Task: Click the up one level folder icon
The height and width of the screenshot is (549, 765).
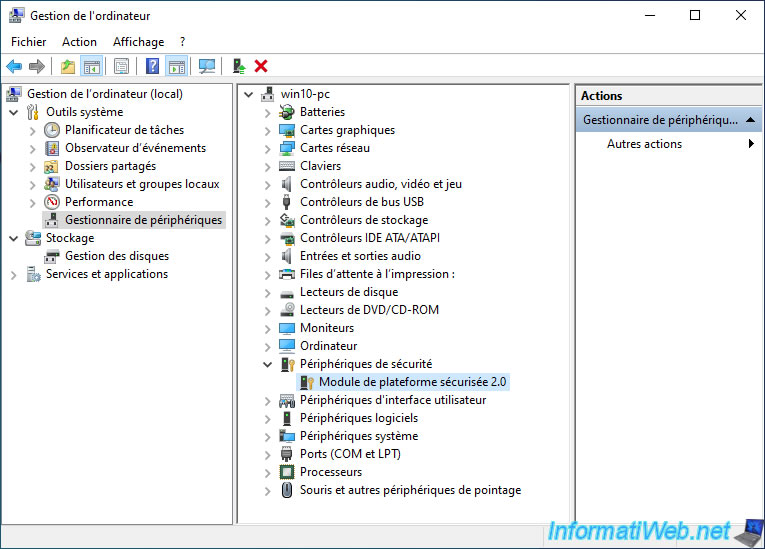Action: tap(67, 66)
